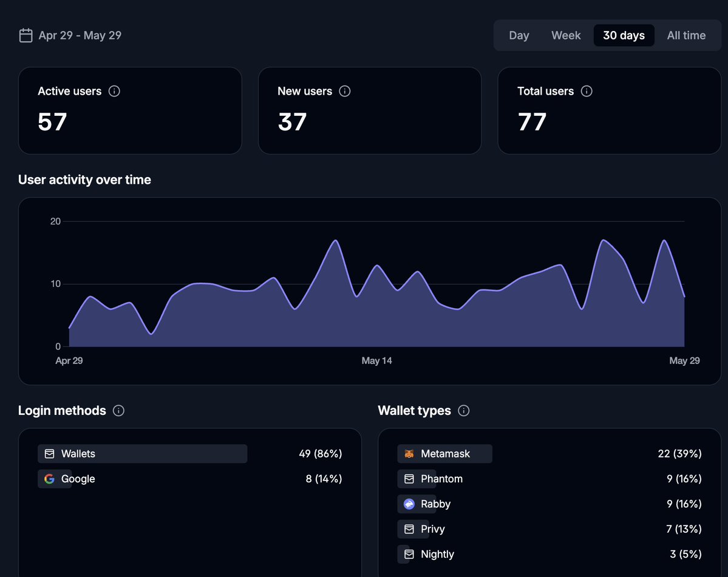The width and height of the screenshot is (728, 577).
Task: Click the Login methods section heading
Action: tap(62, 411)
